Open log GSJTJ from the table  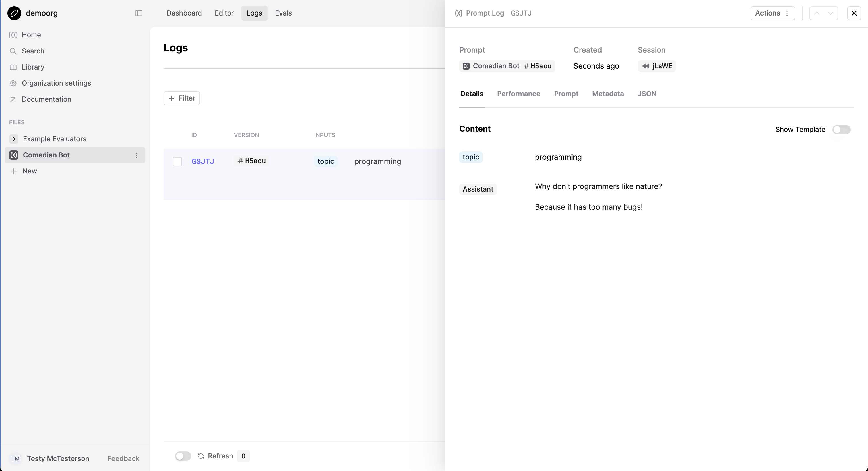point(203,161)
